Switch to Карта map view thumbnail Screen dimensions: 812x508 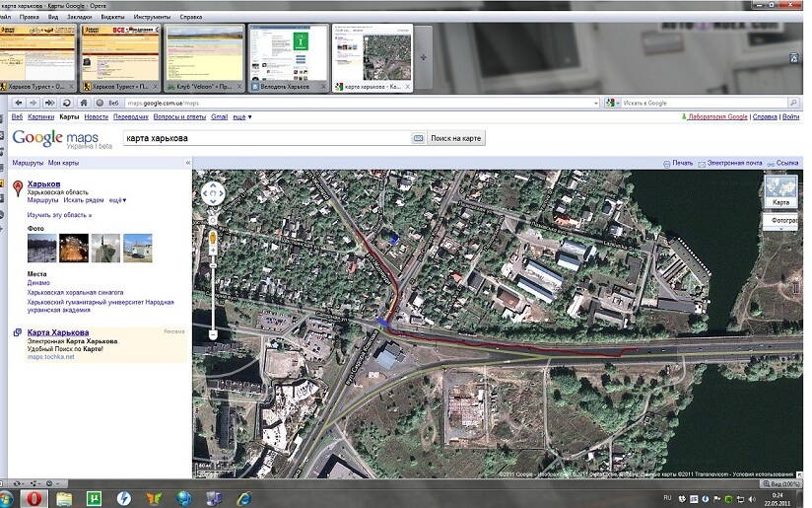click(x=780, y=191)
